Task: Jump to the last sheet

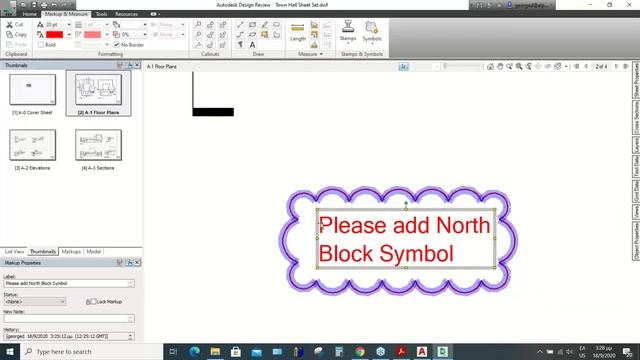Action: [x=626, y=66]
